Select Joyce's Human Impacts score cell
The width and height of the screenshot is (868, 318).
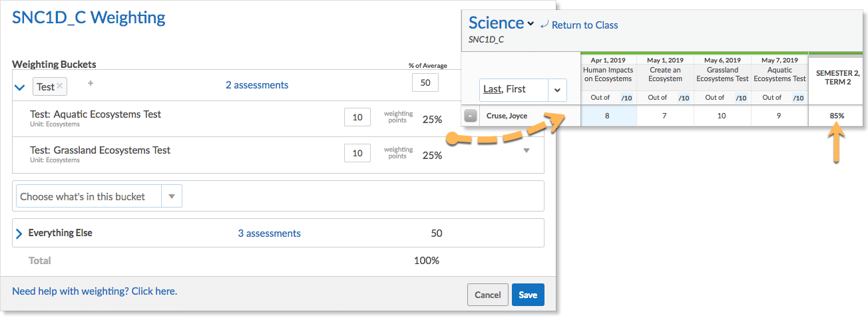(608, 116)
